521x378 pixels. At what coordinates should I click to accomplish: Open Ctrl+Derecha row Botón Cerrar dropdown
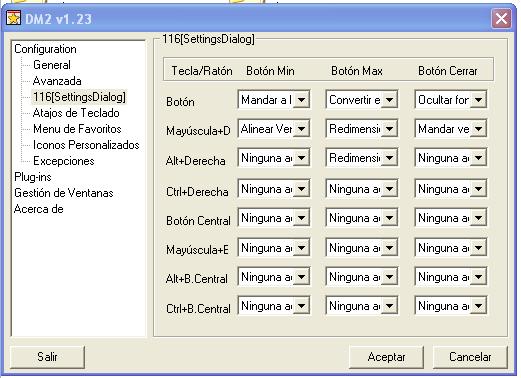(451, 189)
